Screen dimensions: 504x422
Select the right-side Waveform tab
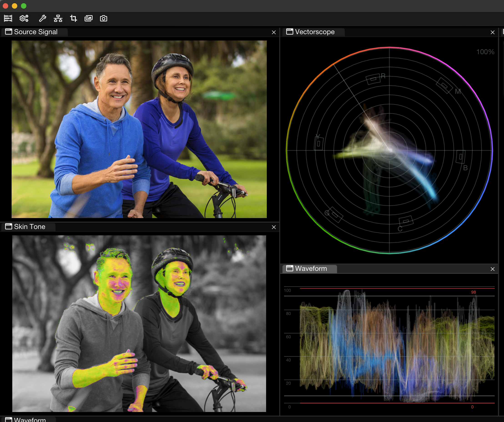310,269
